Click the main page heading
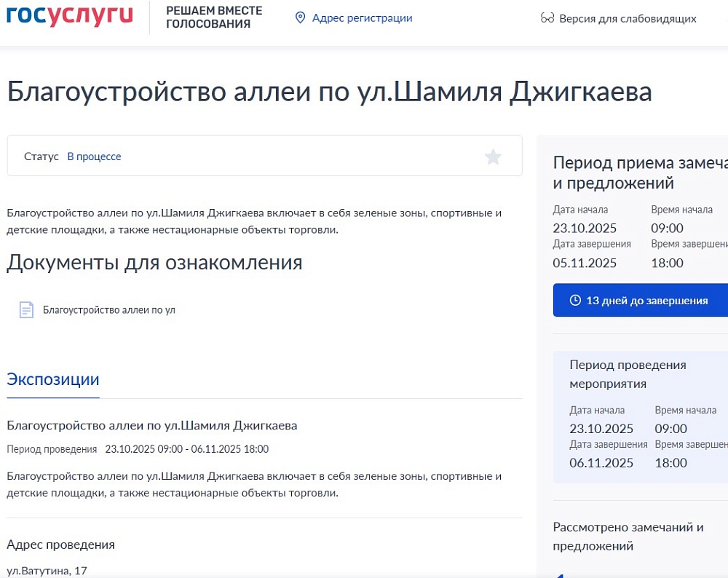728x578 pixels. pos(329,92)
